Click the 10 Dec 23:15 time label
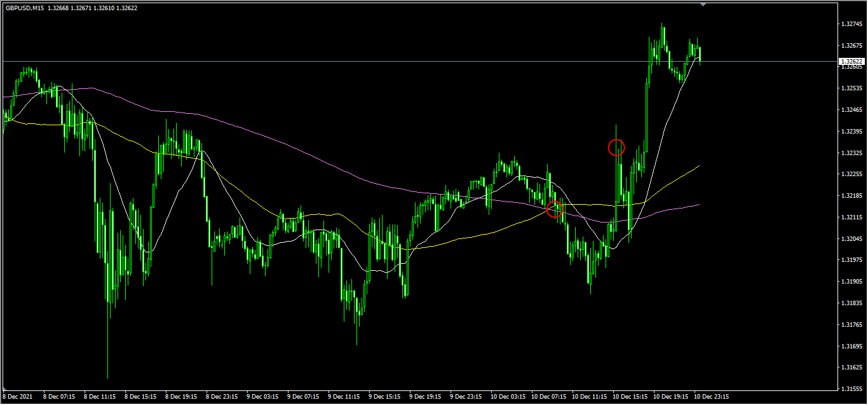The width and height of the screenshot is (868, 405). [x=712, y=397]
